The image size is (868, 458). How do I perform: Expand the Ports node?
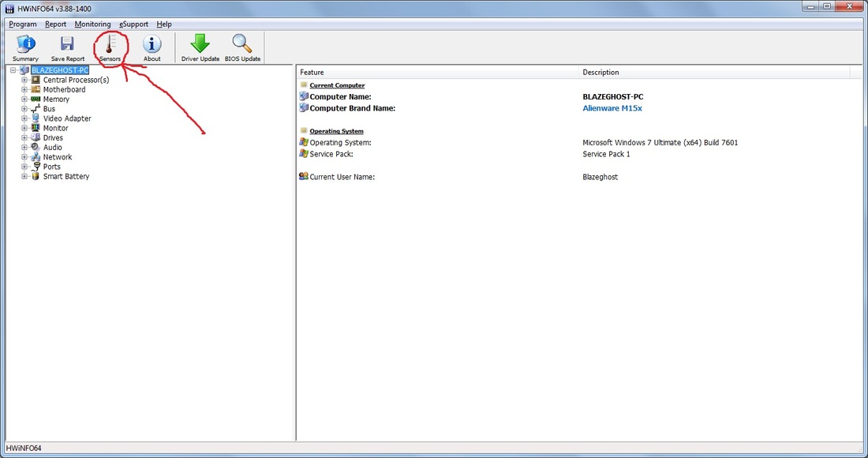(x=24, y=166)
